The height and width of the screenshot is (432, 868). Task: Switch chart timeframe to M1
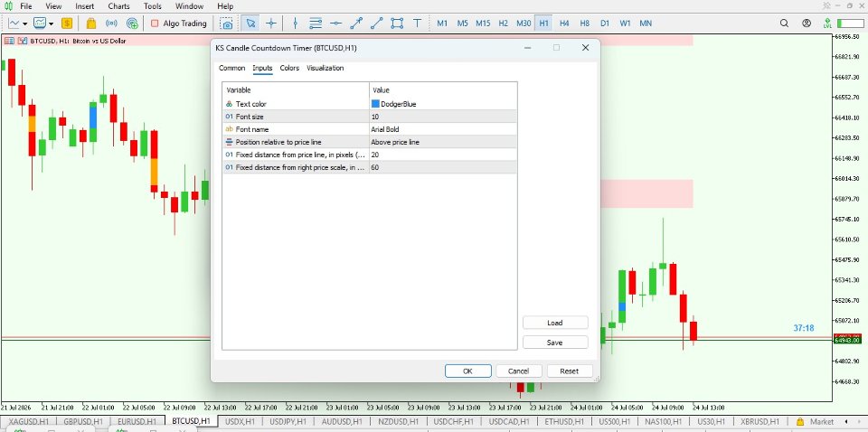[442, 23]
